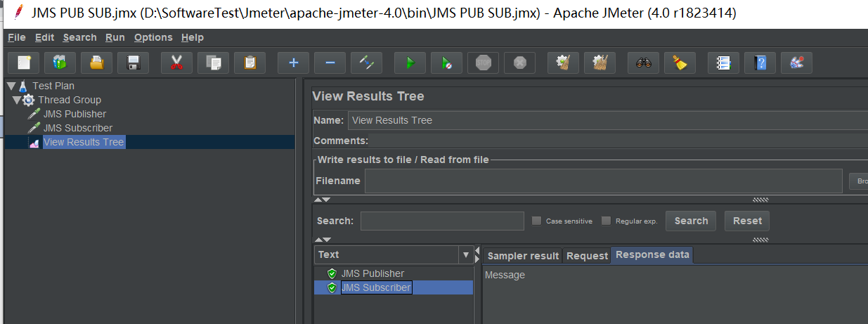Click the Copy toolbar icon
This screenshot has width=868, height=324.
point(213,63)
